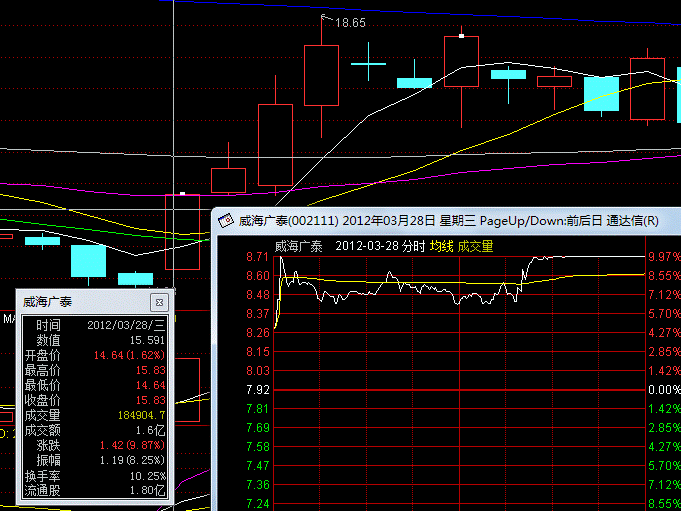Click the 威海广泰 info panel title

(47, 302)
